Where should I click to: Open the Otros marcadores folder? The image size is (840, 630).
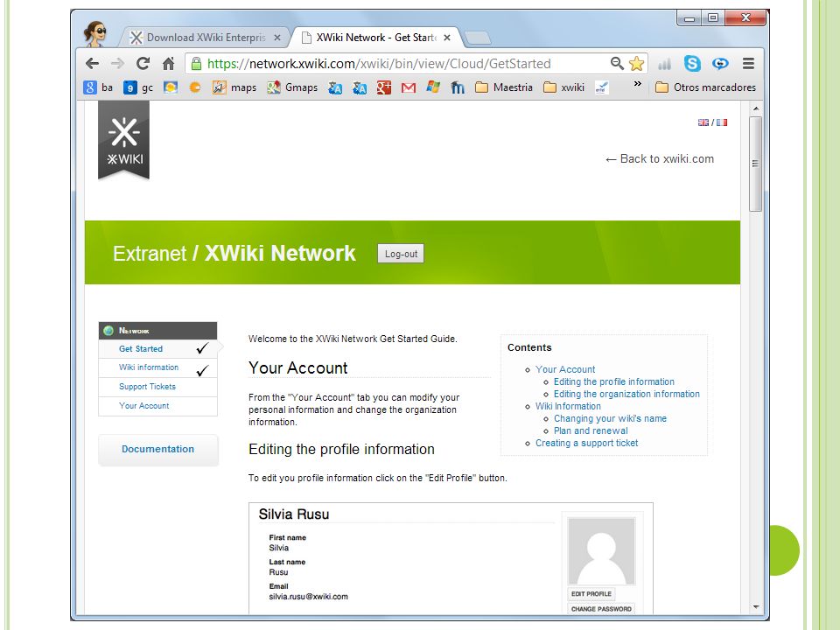pyautogui.click(x=705, y=87)
